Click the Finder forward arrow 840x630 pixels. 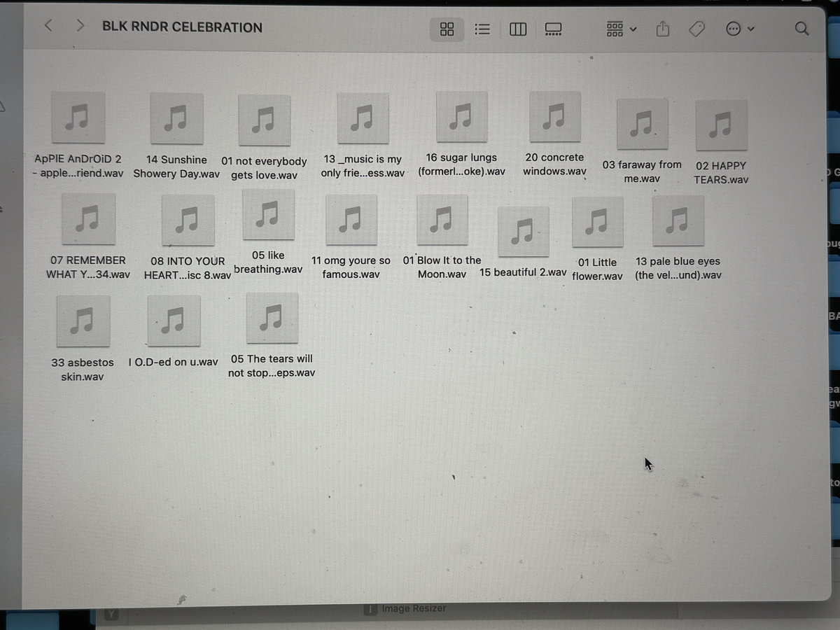pos(80,26)
